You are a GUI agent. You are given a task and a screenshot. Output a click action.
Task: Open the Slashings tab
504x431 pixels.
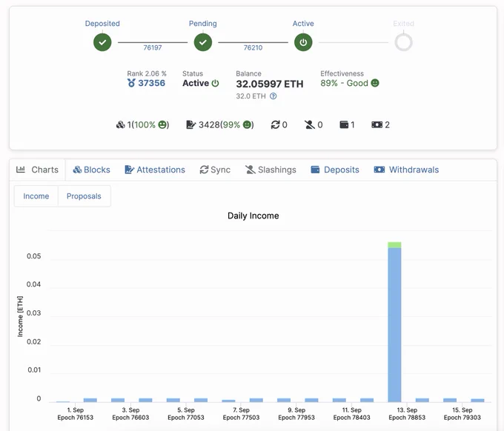271,170
